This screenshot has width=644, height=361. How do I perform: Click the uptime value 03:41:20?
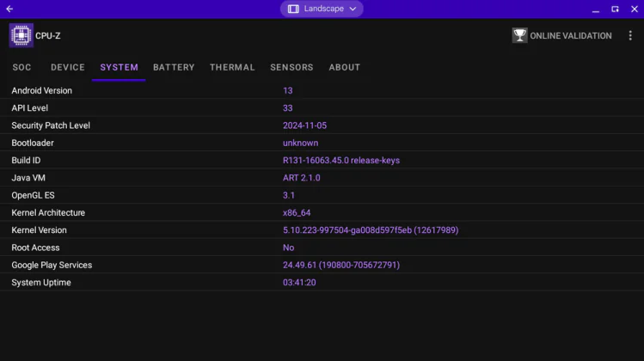pos(299,283)
